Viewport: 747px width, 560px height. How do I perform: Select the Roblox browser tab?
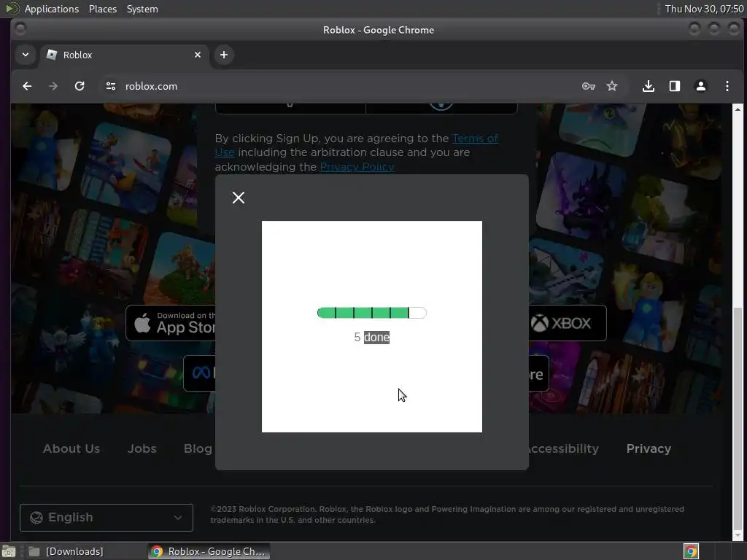pos(124,55)
